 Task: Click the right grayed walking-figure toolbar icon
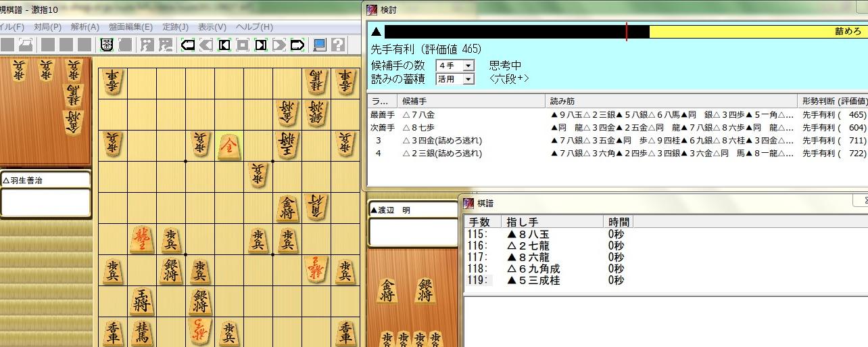coord(164,45)
